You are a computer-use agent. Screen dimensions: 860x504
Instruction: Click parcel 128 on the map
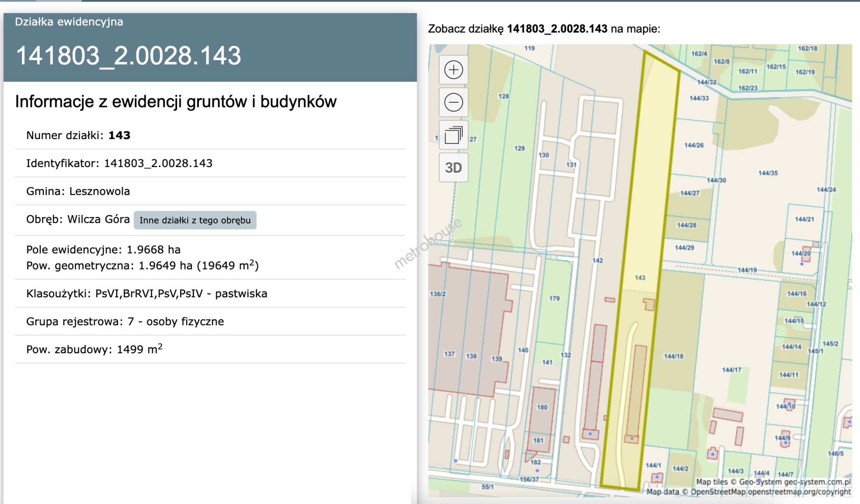pos(503,97)
